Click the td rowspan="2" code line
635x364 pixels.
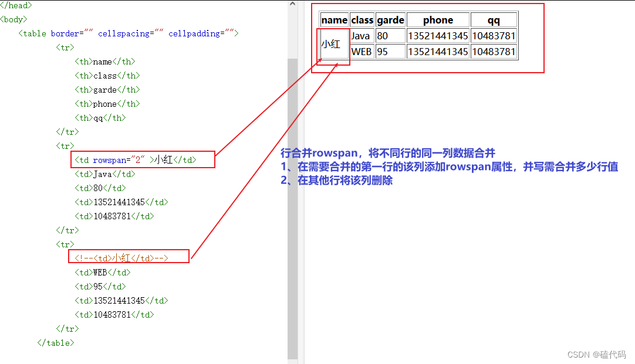pyautogui.click(x=135, y=160)
